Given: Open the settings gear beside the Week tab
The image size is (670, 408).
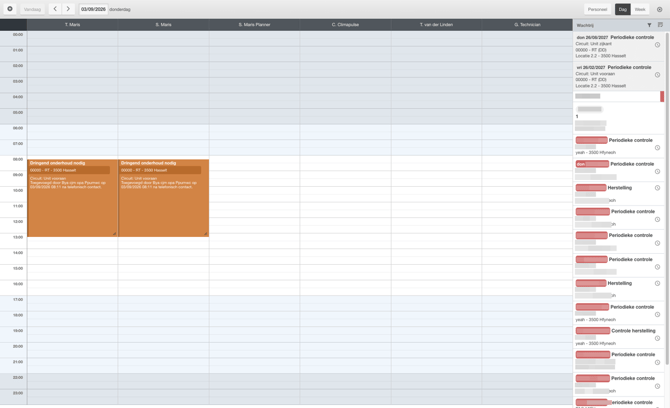Looking at the screenshot, I should coord(659,9).
